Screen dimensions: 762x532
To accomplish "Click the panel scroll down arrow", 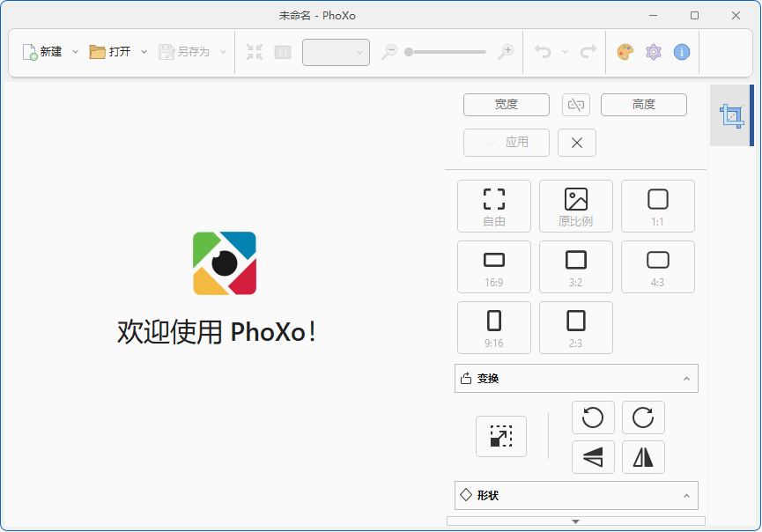I will point(576,521).
